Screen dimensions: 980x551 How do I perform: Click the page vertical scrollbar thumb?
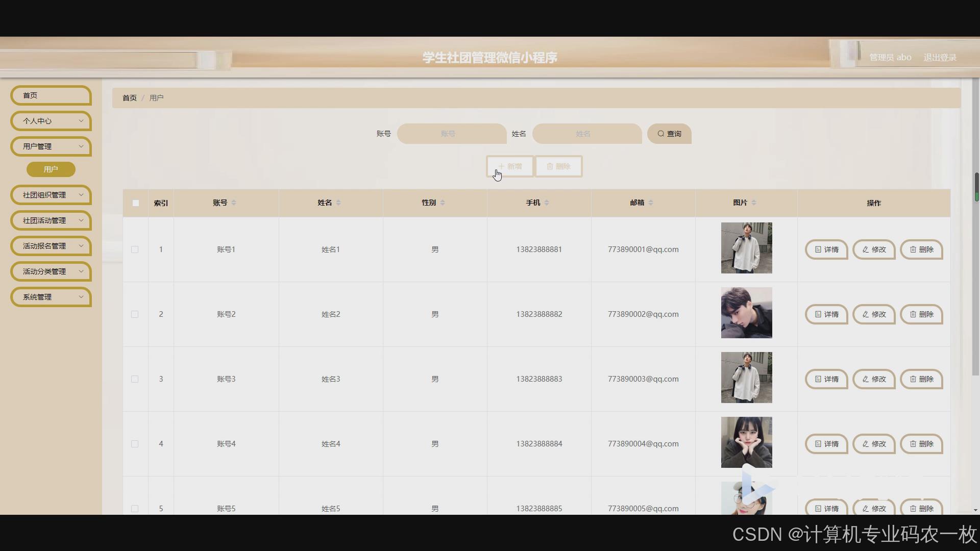click(976, 187)
